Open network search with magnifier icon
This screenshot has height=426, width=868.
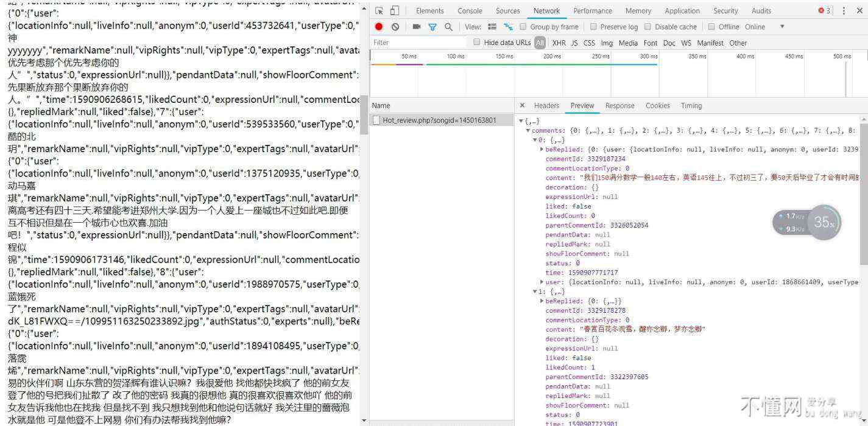448,27
